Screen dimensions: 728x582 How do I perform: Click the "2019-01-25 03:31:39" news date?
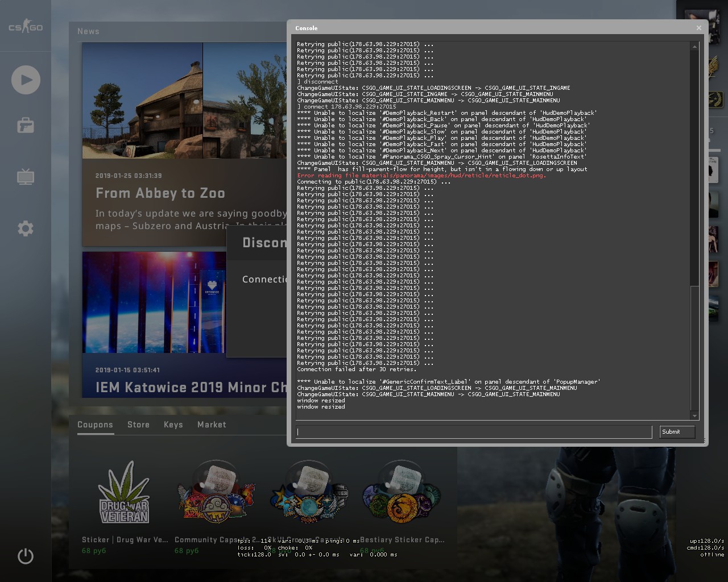(129, 176)
